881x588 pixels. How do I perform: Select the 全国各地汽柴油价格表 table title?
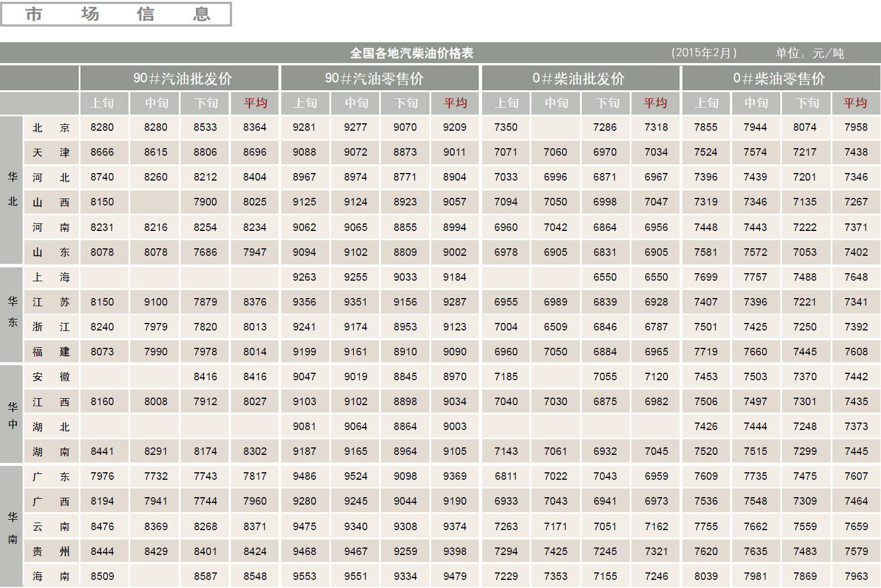click(411, 52)
